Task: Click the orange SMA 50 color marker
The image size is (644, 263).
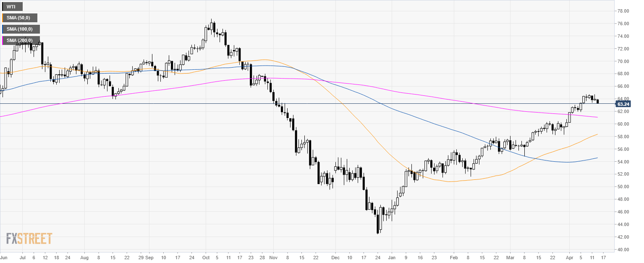Action: [3, 18]
